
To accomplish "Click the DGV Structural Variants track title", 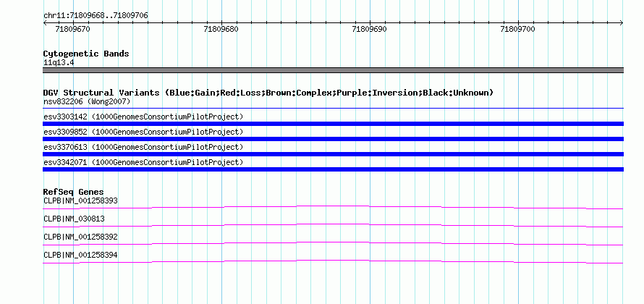I will click(268, 93).
